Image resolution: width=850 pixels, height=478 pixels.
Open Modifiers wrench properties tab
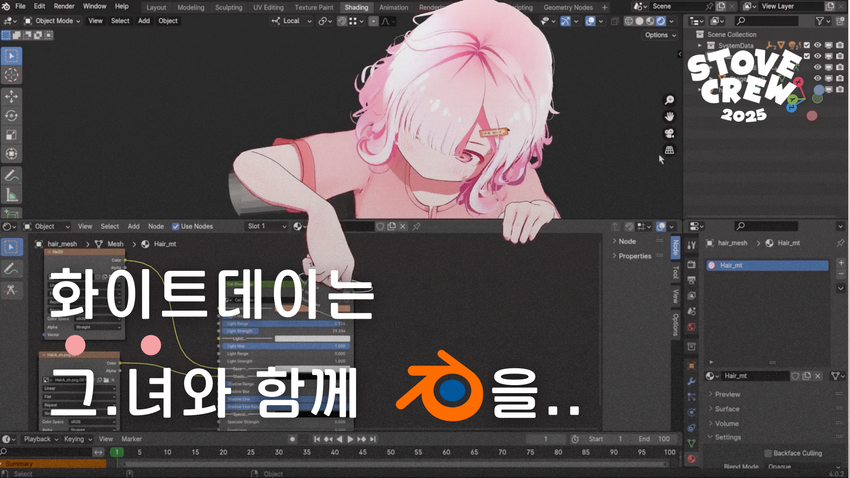(x=691, y=382)
